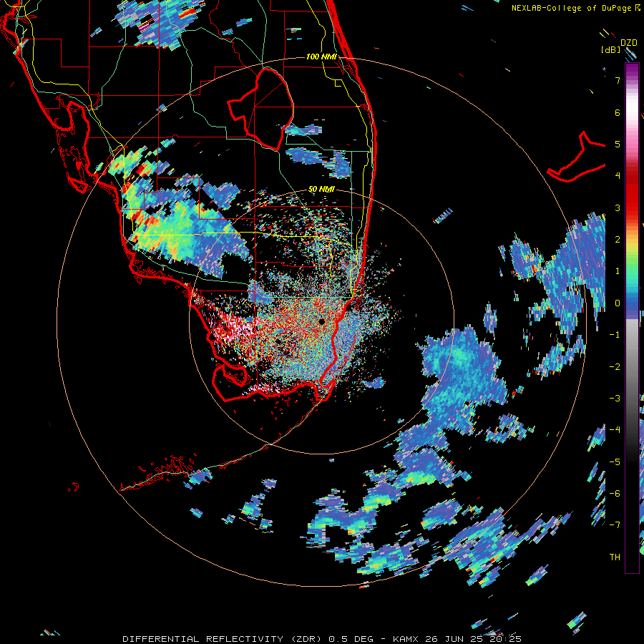Click the -7 dB scale label

tap(615, 525)
